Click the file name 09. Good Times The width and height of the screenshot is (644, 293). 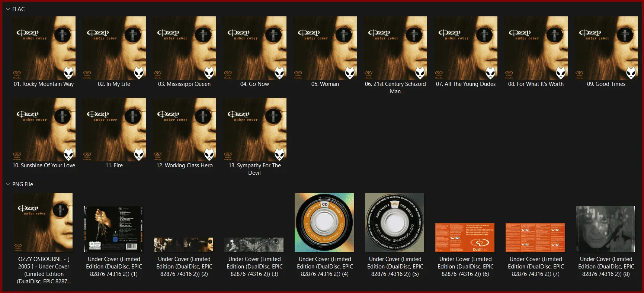[x=606, y=84]
